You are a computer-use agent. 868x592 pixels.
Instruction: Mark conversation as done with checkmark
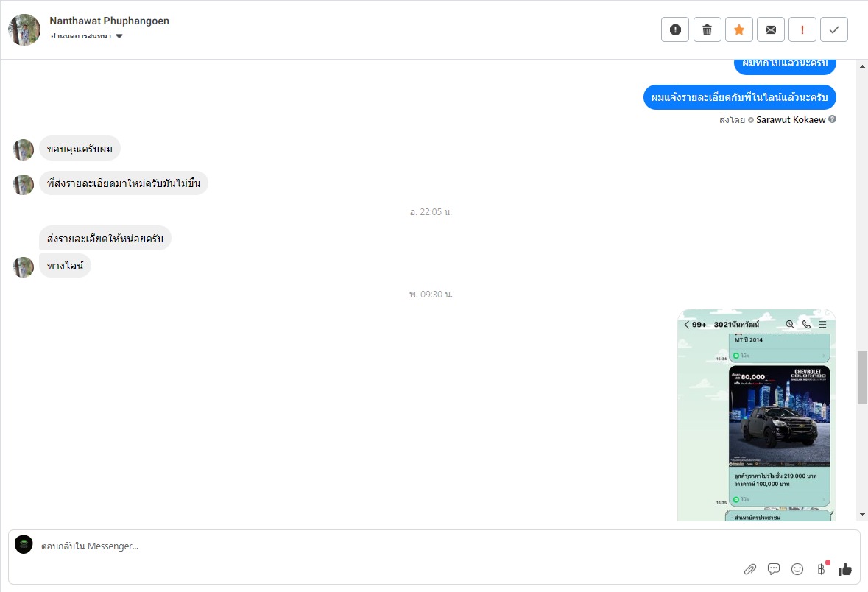(833, 29)
